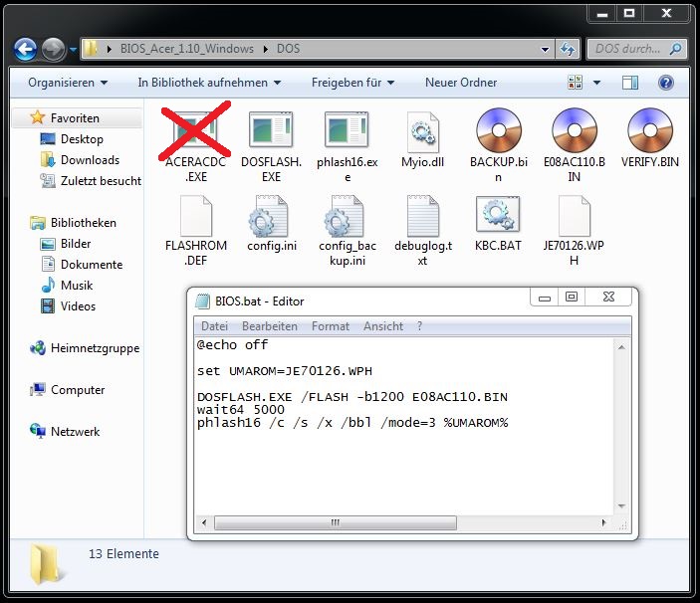Viewport: 700px width, 603px height.
Task: Select the debuglog.txt file icon
Action: 423,216
